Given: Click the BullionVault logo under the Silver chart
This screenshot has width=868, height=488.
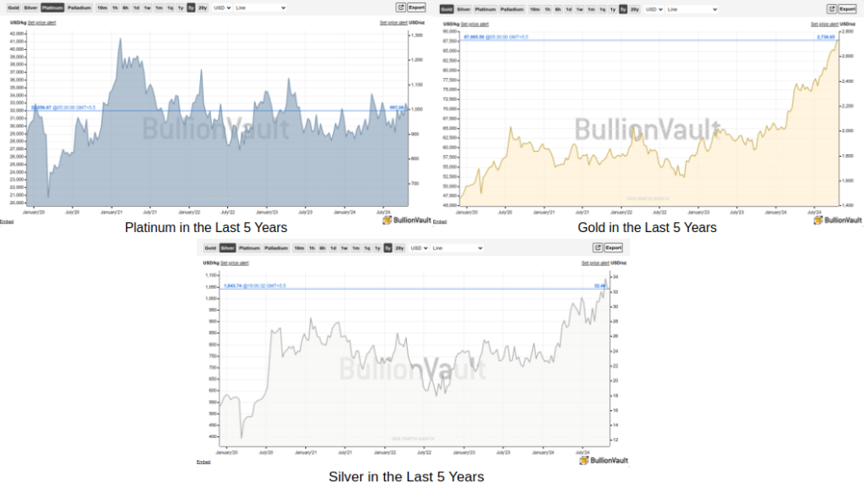Looking at the screenshot, I should [604, 460].
